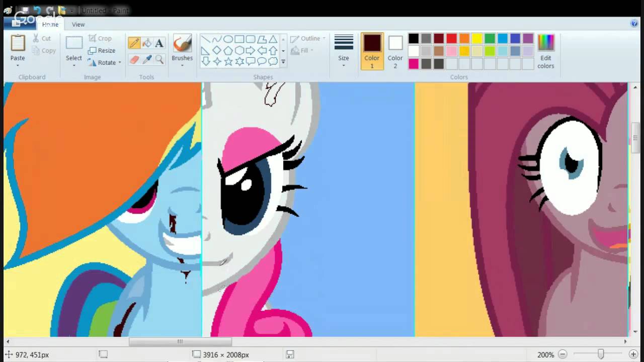Pick the custom hot pink swatch

(414, 64)
